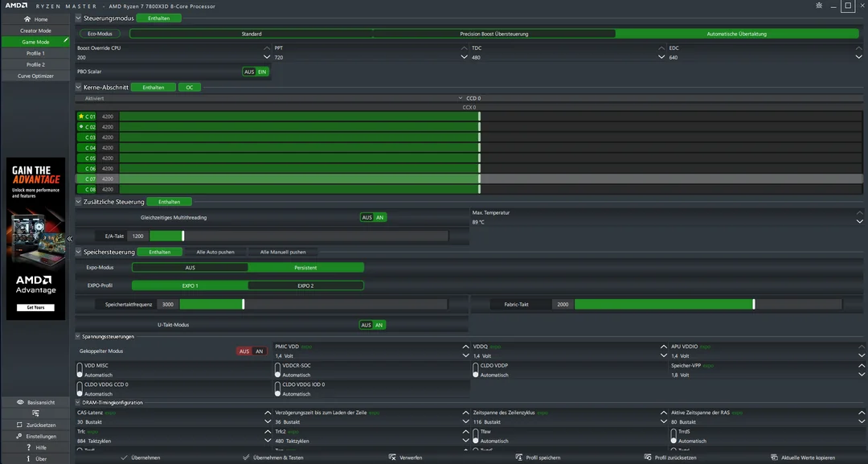This screenshot has height=464, width=868.
Task: Collapse the sidebar with the double-chevron arrow
Action: pyautogui.click(x=70, y=239)
